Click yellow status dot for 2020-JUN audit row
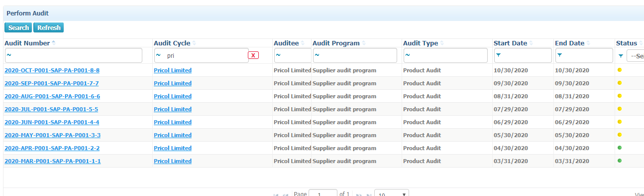 [x=620, y=122]
